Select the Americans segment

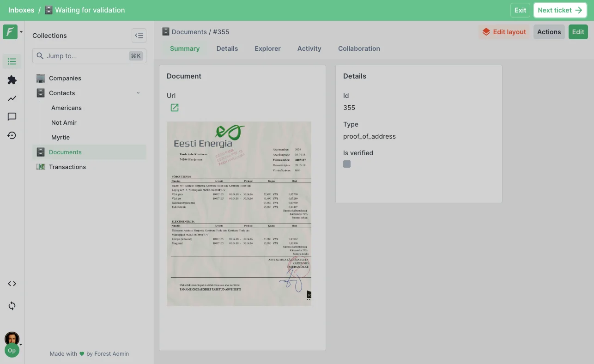[67, 108]
